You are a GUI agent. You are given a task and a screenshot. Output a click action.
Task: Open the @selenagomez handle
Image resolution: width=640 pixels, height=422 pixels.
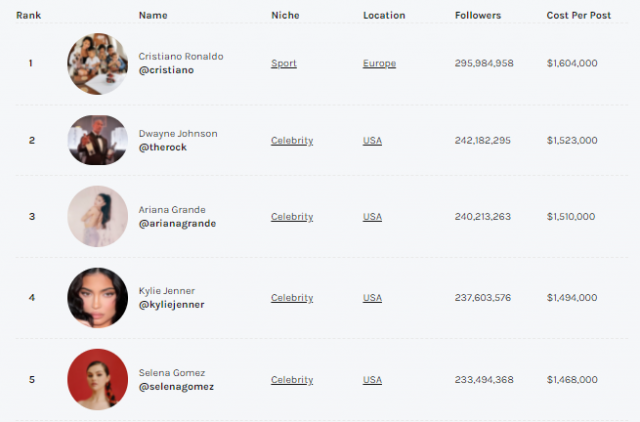tap(176, 386)
